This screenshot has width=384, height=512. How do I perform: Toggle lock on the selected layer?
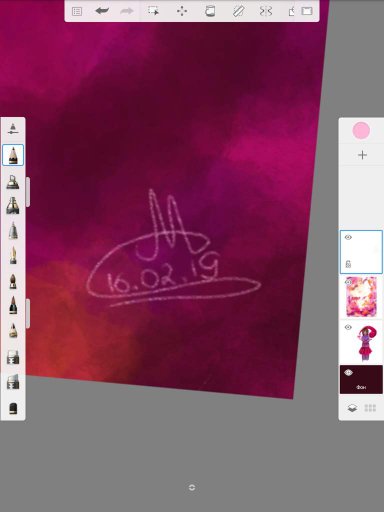[348, 264]
